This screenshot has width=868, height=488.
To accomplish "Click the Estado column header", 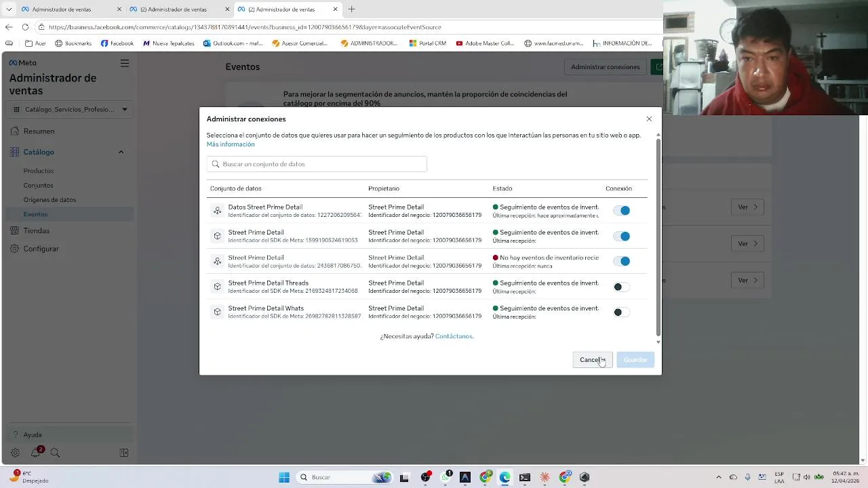I will 502,188.
